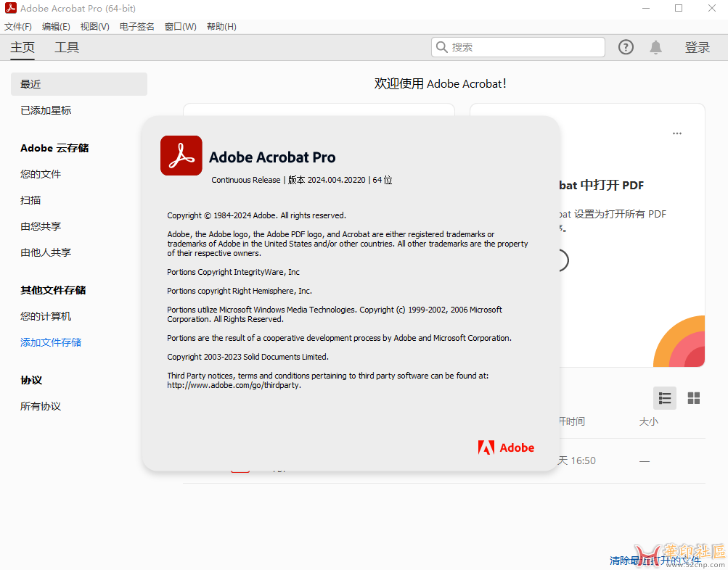Open the help question mark icon
Screen dimensions: 728x570
[626, 47]
